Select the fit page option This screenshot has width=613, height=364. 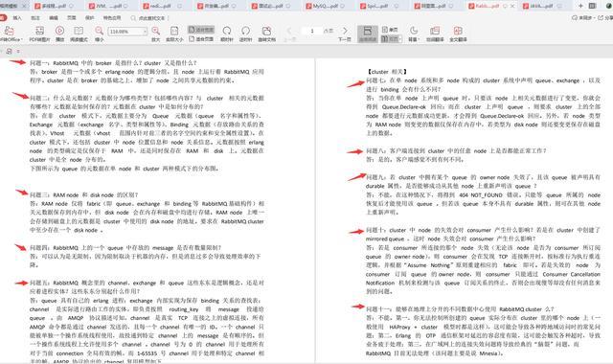tap(201, 39)
